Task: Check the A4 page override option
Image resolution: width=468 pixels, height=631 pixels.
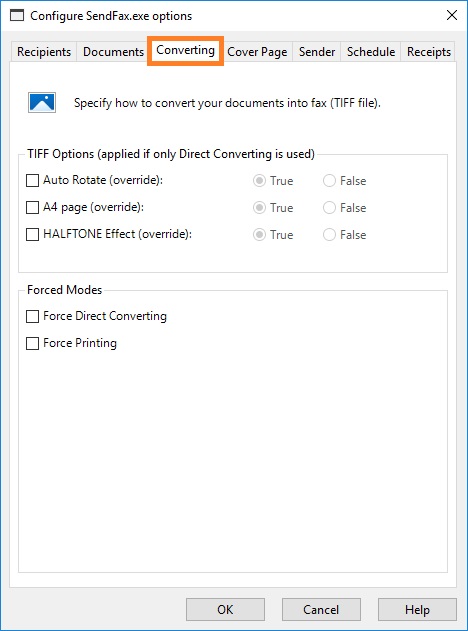Action: click(x=32, y=208)
